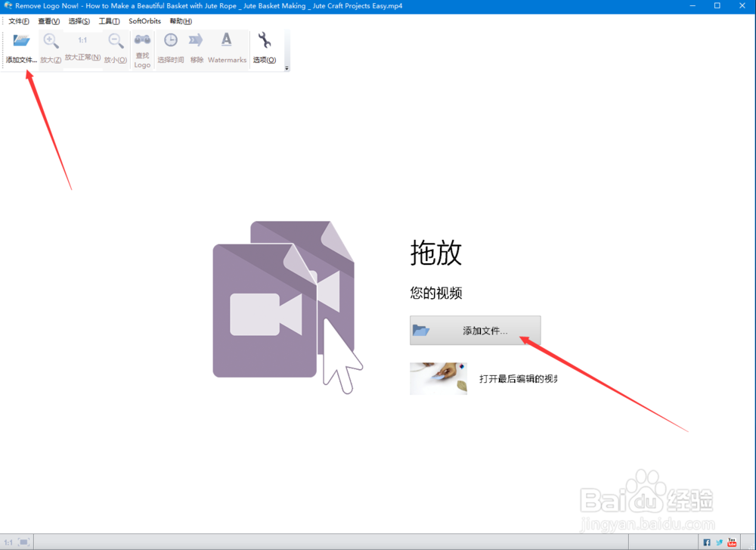
Task: Open the Watermarks tool
Action: [227, 48]
